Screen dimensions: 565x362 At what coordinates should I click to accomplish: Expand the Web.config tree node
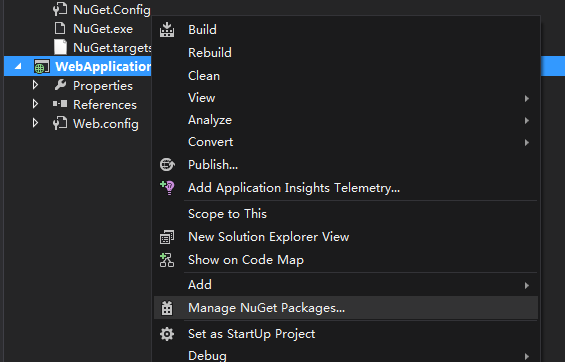35,123
